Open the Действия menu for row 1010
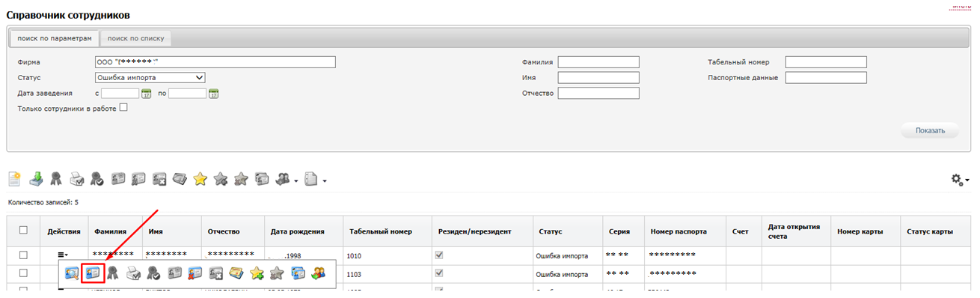The image size is (980, 298). tap(63, 256)
